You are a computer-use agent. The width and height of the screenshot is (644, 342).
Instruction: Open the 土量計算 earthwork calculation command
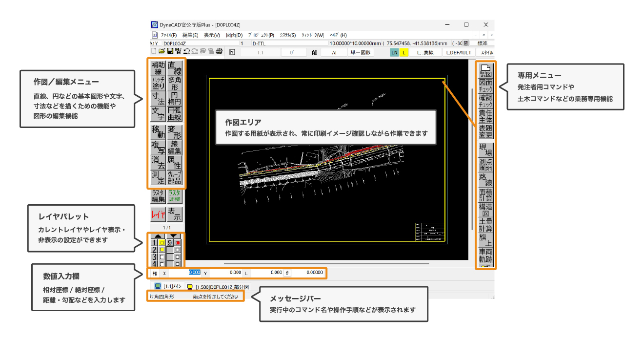(485, 225)
